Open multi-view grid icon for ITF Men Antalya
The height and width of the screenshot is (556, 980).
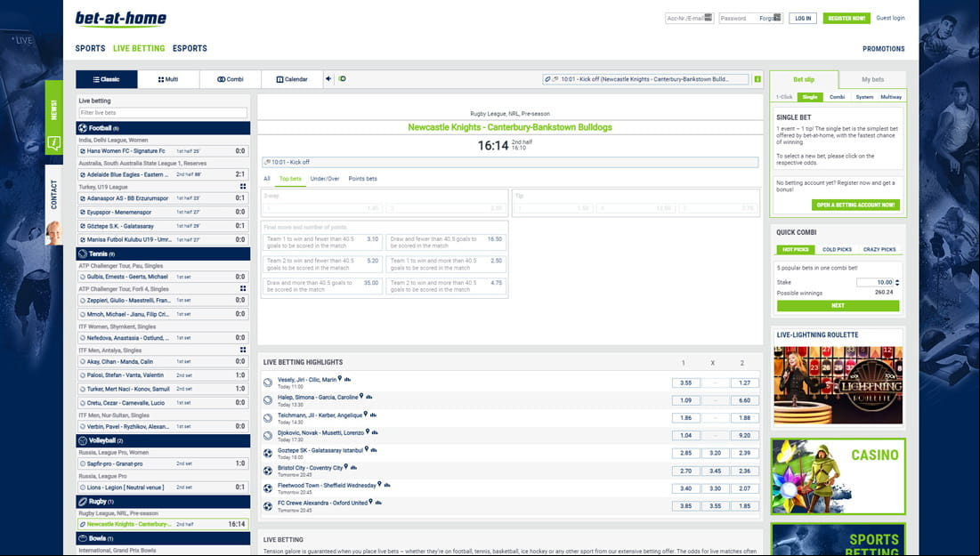243,350
